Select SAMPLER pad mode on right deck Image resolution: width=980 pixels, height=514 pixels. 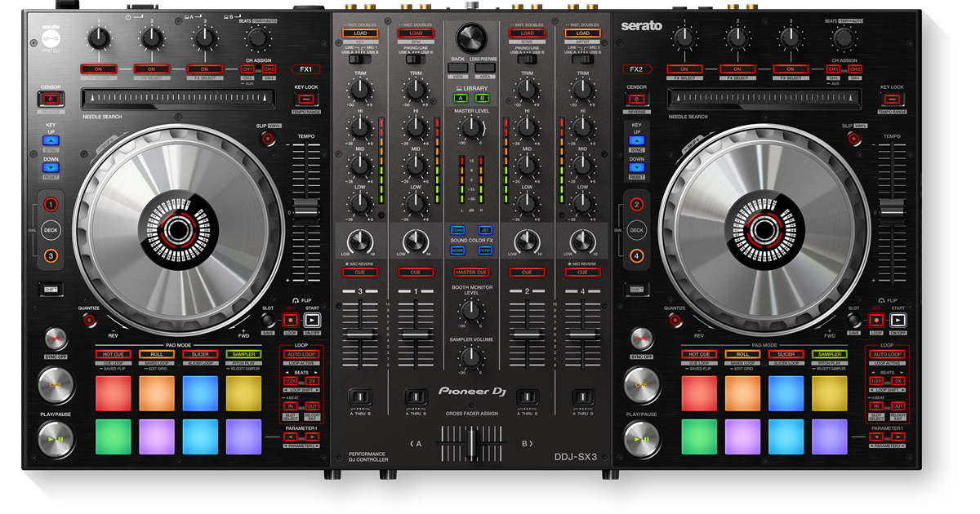click(x=829, y=354)
